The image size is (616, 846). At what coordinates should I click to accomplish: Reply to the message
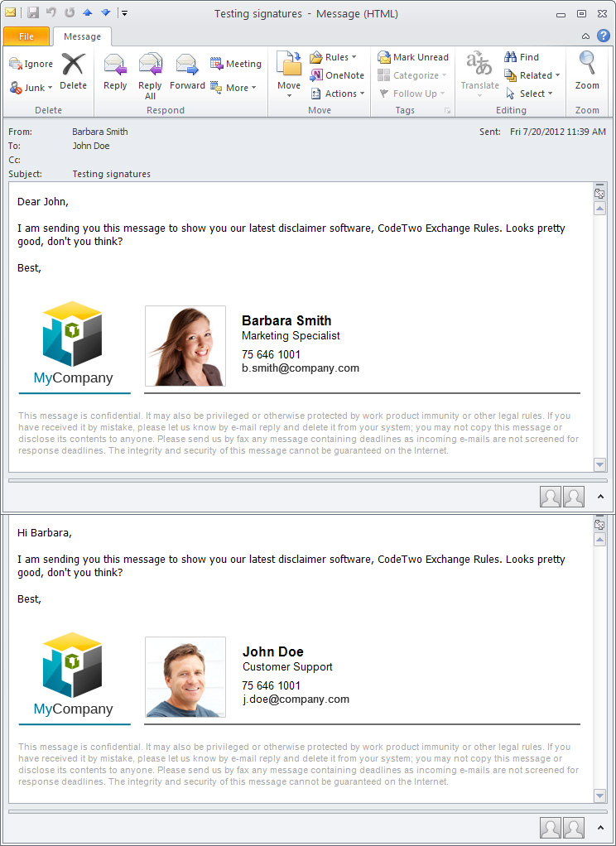(115, 72)
